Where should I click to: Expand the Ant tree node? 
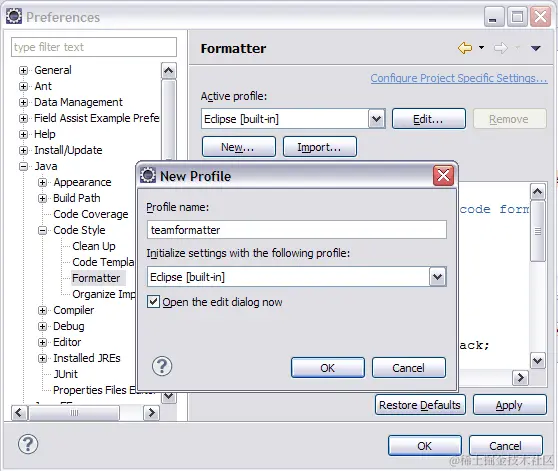pos(23,86)
